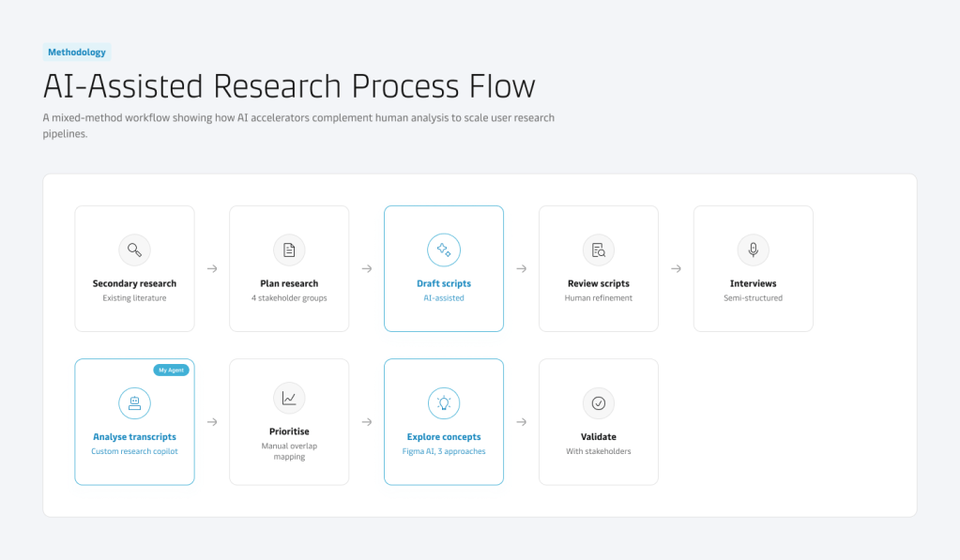Screen dimensions: 960x560
Task: Click the Explore concepts heading text
Action: point(444,436)
